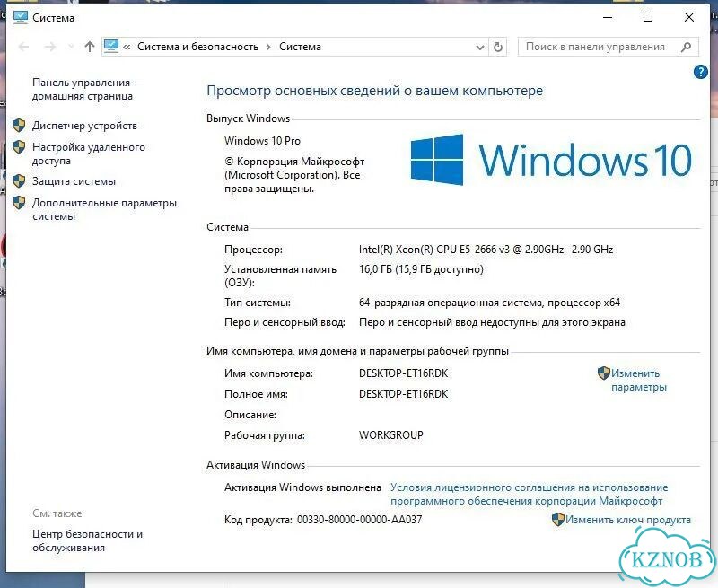Click shield icon beside Диспетчер устройств
The image size is (718, 588).
19,125
